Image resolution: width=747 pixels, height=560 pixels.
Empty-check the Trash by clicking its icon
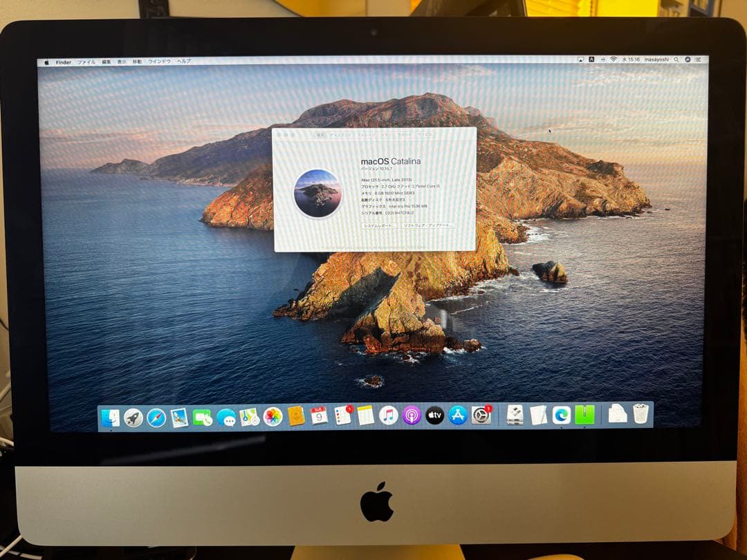(x=640, y=414)
